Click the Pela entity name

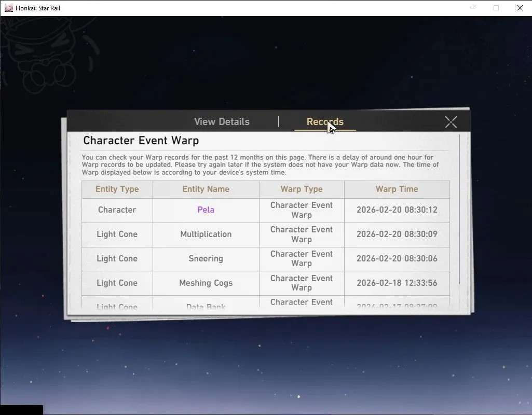tap(206, 210)
